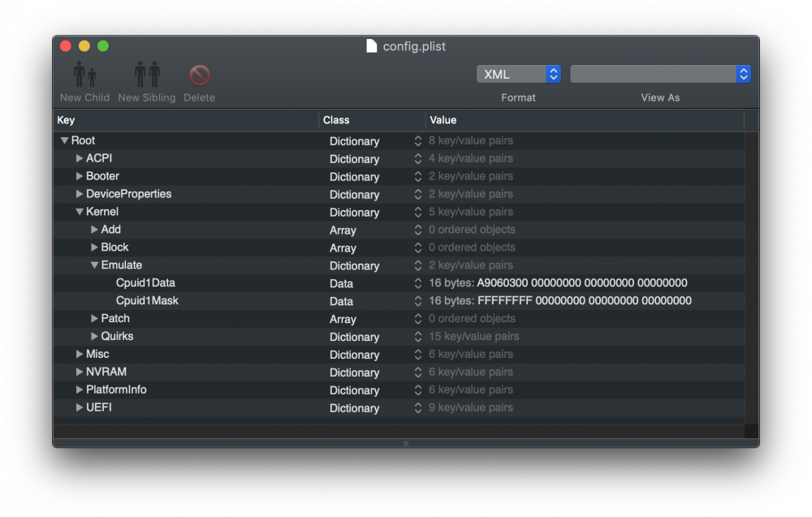This screenshot has width=812, height=517.
Task: Click the Delete toolbar icon
Action: (x=200, y=75)
